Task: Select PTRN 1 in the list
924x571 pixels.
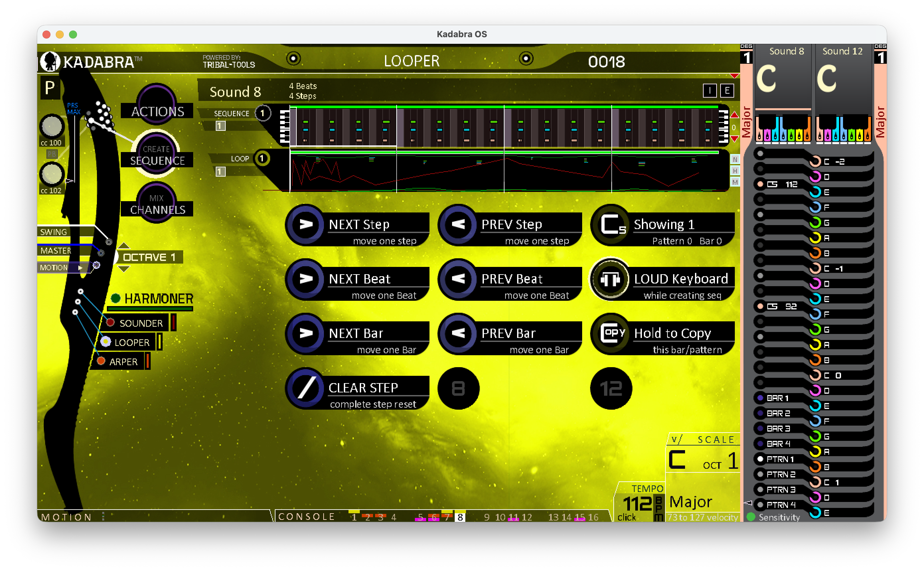Action: coord(780,459)
